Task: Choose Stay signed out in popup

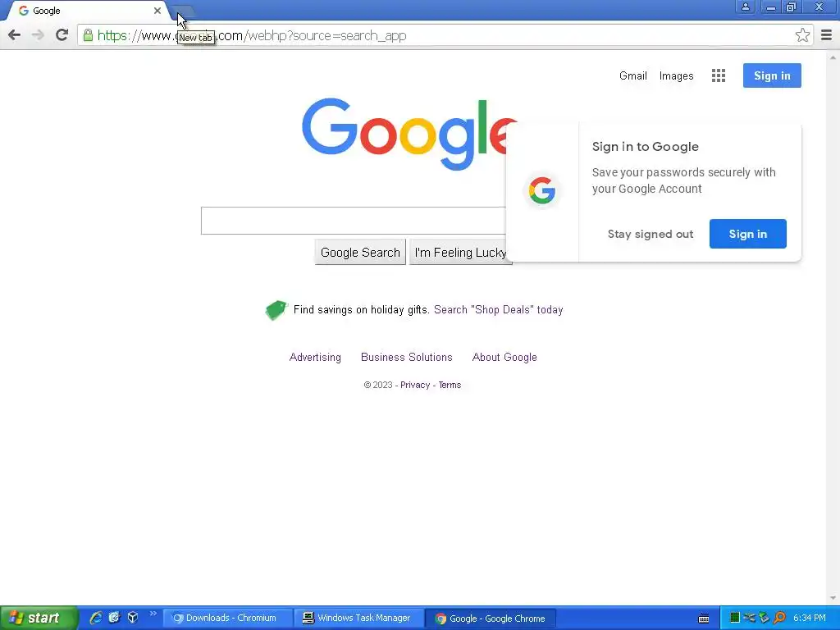Action: point(651,234)
